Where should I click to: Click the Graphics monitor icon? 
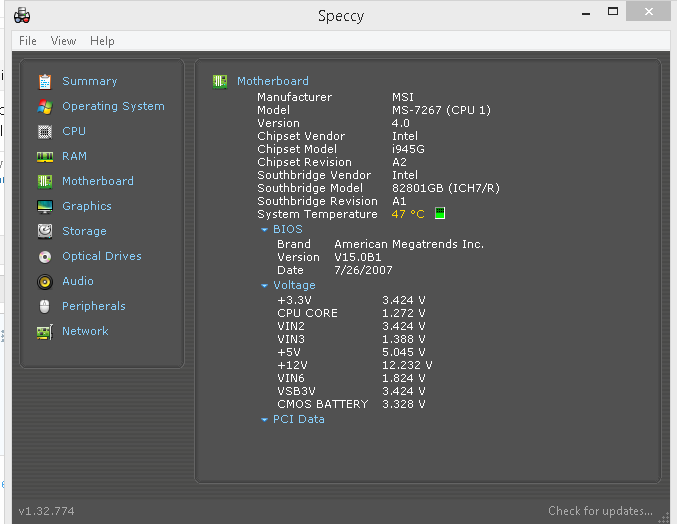[44, 206]
